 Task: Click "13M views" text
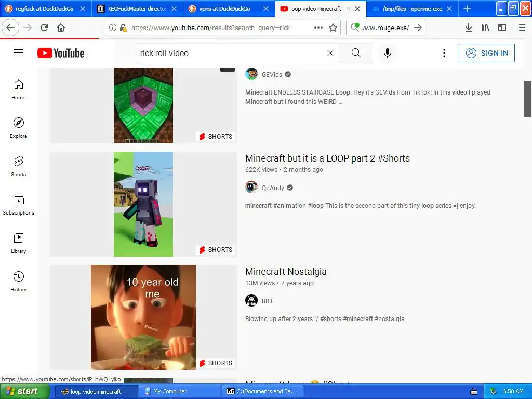click(x=260, y=283)
